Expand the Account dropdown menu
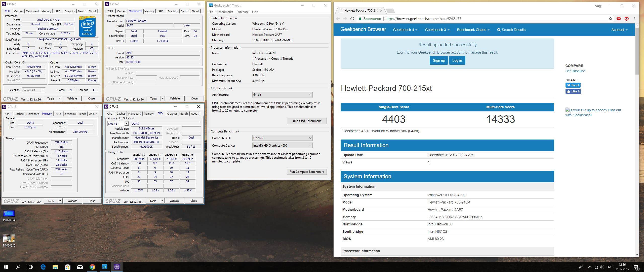 tap(619, 30)
